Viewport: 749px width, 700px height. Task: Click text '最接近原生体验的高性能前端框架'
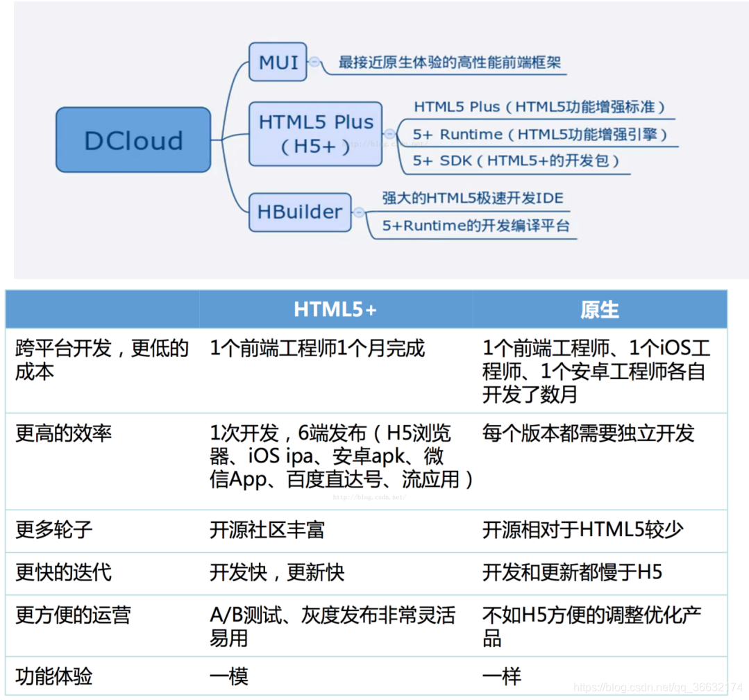[450, 62]
